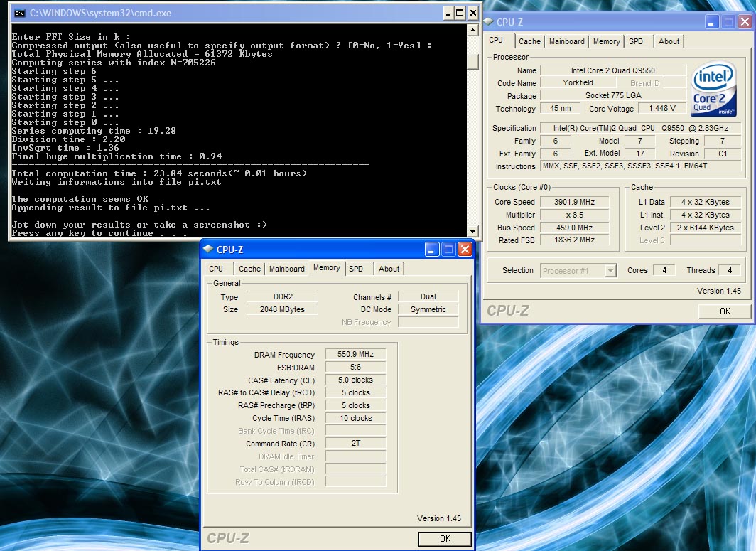756x551 pixels.
Task: Click the Revision value C1
Action: point(722,154)
